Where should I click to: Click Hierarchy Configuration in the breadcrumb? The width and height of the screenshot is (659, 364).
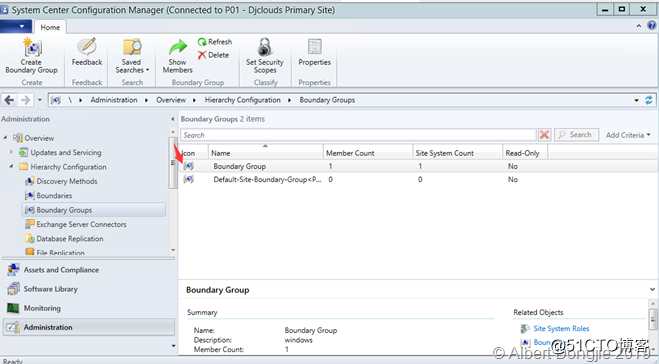[x=243, y=100]
